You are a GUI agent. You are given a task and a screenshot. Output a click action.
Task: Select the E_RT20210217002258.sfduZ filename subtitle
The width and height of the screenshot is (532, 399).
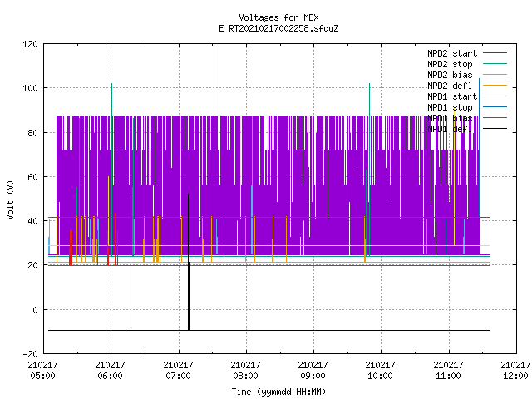pos(278,28)
